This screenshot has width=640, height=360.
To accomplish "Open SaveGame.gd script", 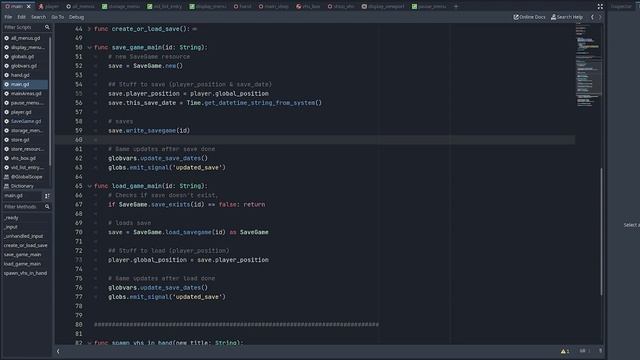I will click(x=25, y=121).
